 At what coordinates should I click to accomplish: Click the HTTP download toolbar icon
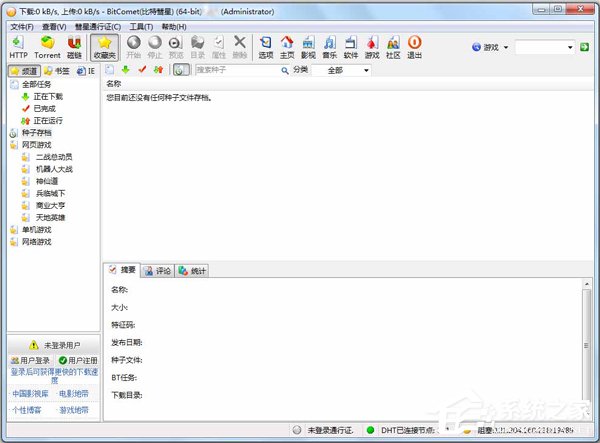coord(18,46)
